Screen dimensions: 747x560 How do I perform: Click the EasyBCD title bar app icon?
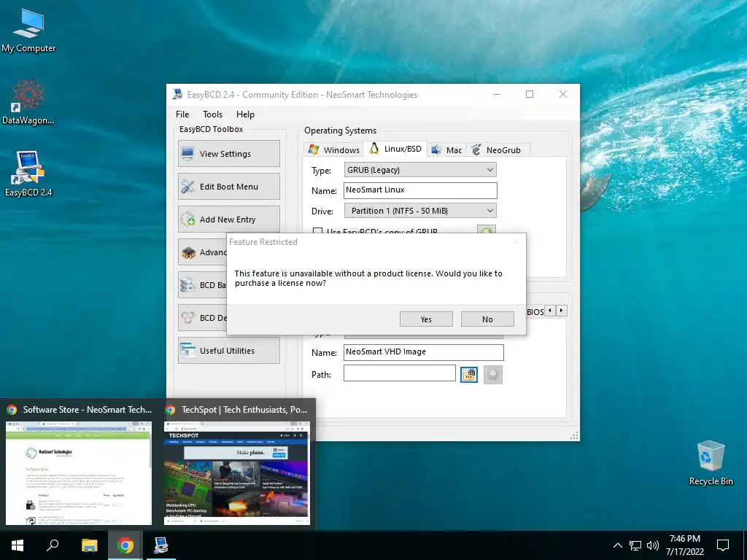click(178, 94)
